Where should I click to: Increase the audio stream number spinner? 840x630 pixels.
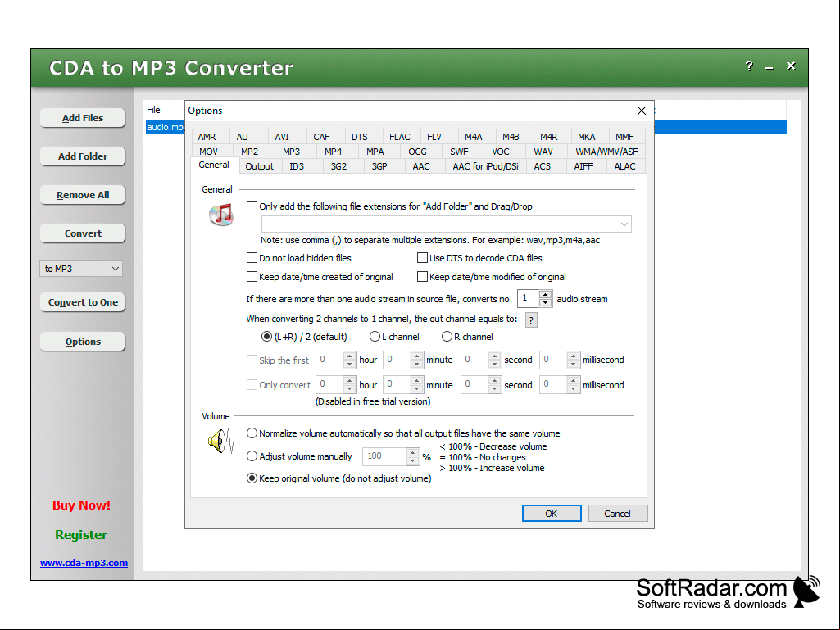click(545, 295)
